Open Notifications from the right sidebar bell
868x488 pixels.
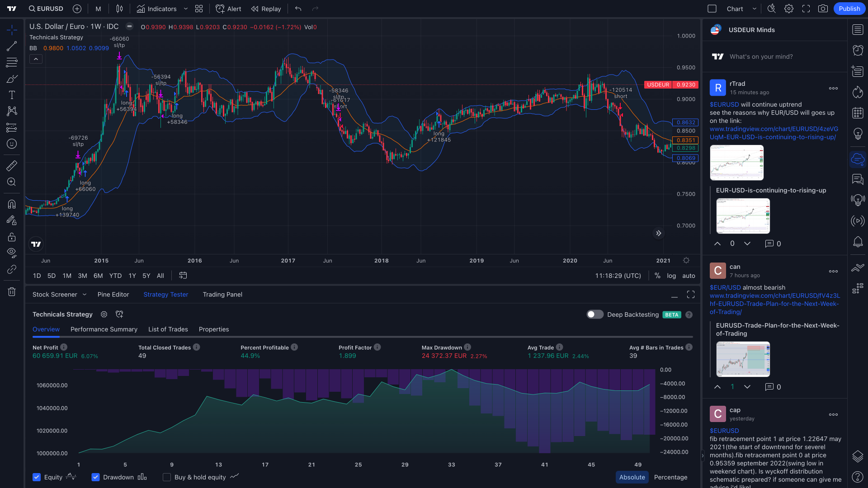coord(858,242)
